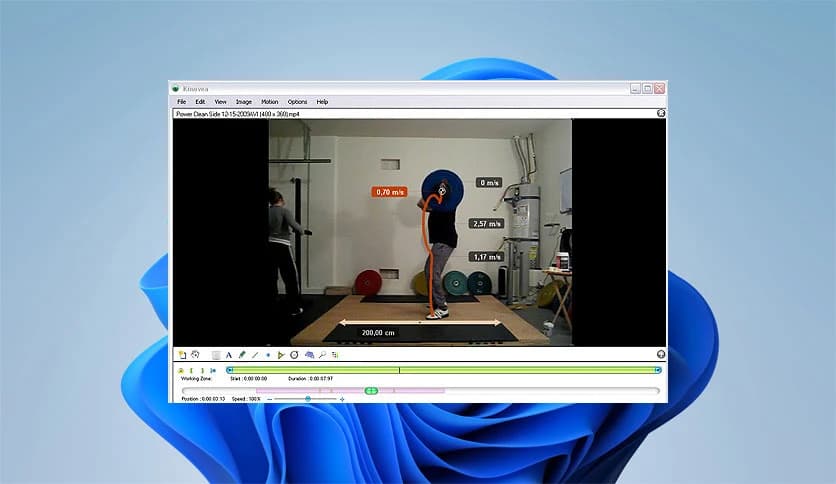Click the show comments icon beside key image
The width and height of the screenshot is (836, 484).
(x=195, y=354)
